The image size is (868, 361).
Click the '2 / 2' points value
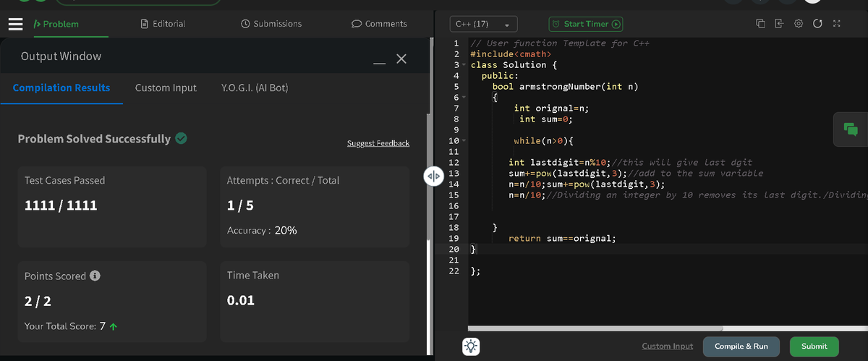[x=38, y=301]
